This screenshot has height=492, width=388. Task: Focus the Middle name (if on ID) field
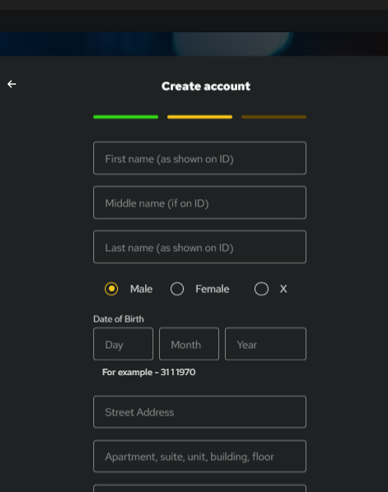click(200, 202)
